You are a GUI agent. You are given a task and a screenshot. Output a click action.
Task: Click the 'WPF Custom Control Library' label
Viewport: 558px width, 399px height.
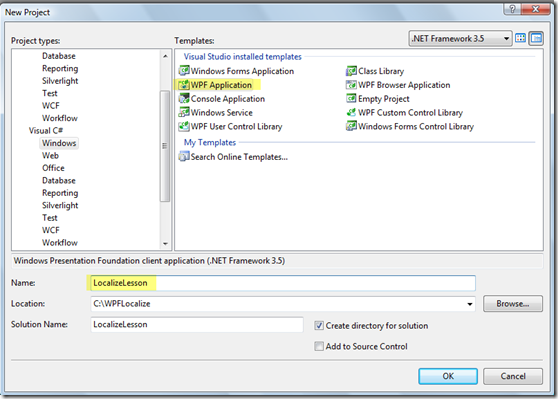pos(410,112)
